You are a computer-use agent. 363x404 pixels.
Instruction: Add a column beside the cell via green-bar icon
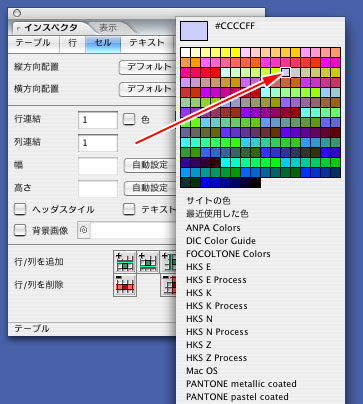[x=169, y=262]
